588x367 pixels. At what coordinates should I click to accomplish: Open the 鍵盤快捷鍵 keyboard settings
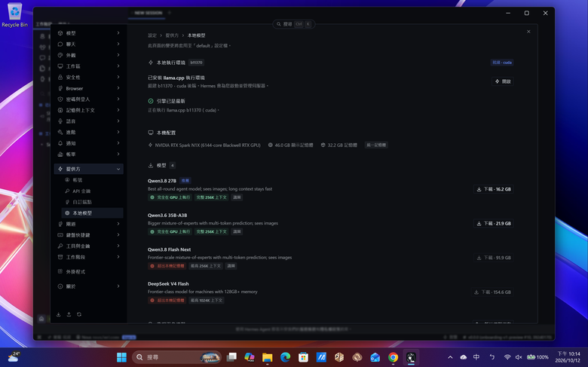pyautogui.click(x=88, y=235)
